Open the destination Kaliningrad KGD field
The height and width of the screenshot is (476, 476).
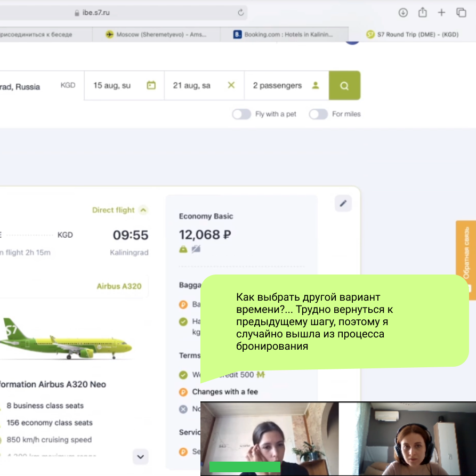coord(42,86)
